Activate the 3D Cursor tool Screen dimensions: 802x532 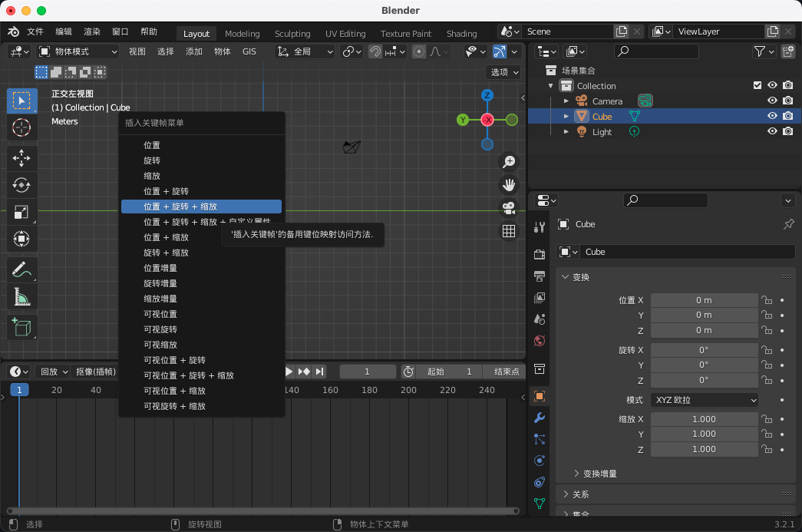click(x=21, y=127)
